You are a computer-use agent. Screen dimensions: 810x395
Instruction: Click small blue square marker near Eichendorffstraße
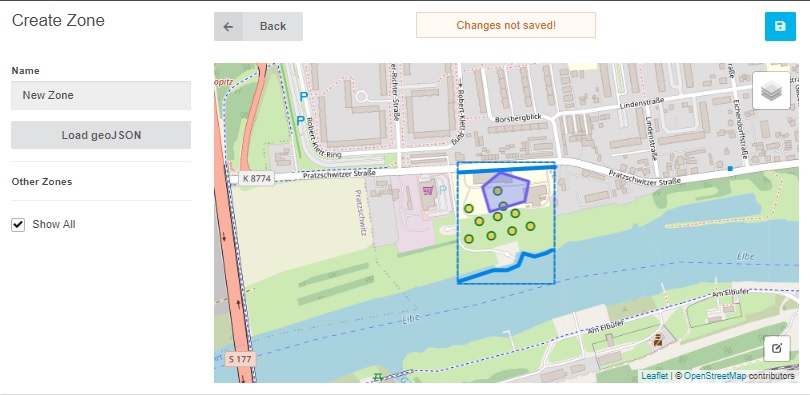(730, 169)
